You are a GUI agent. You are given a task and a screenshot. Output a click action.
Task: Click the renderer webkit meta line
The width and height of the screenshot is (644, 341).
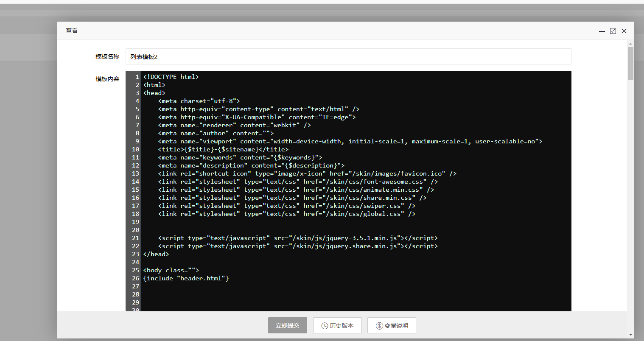[x=235, y=125]
